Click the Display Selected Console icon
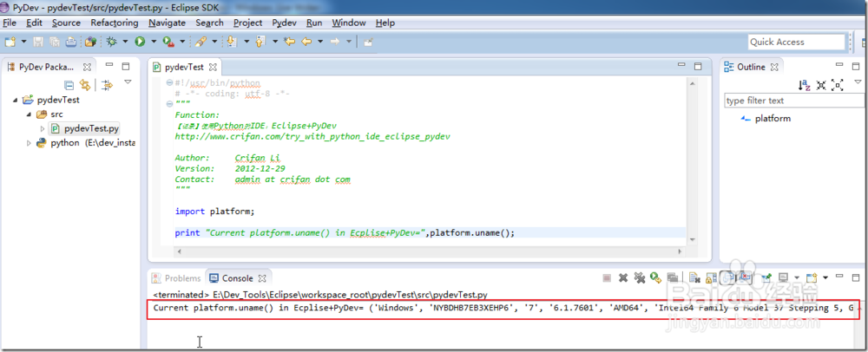The width and height of the screenshot is (868, 352). (x=783, y=277)
